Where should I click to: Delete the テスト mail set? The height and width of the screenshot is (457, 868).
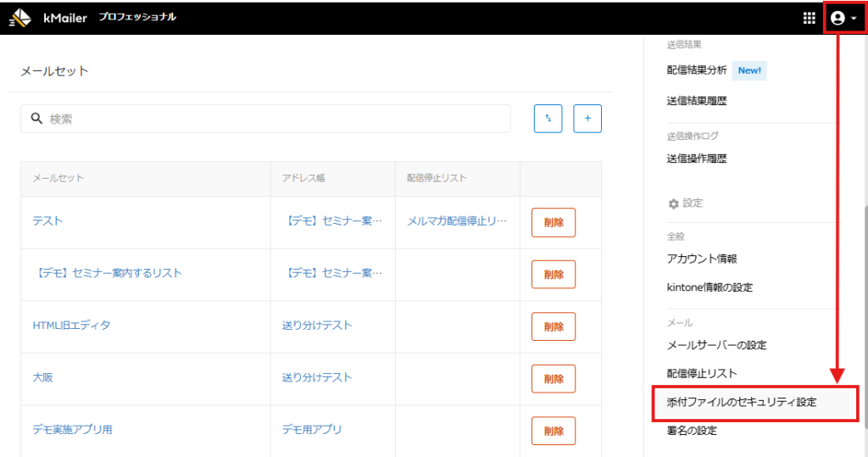click(x=553, y=222)
